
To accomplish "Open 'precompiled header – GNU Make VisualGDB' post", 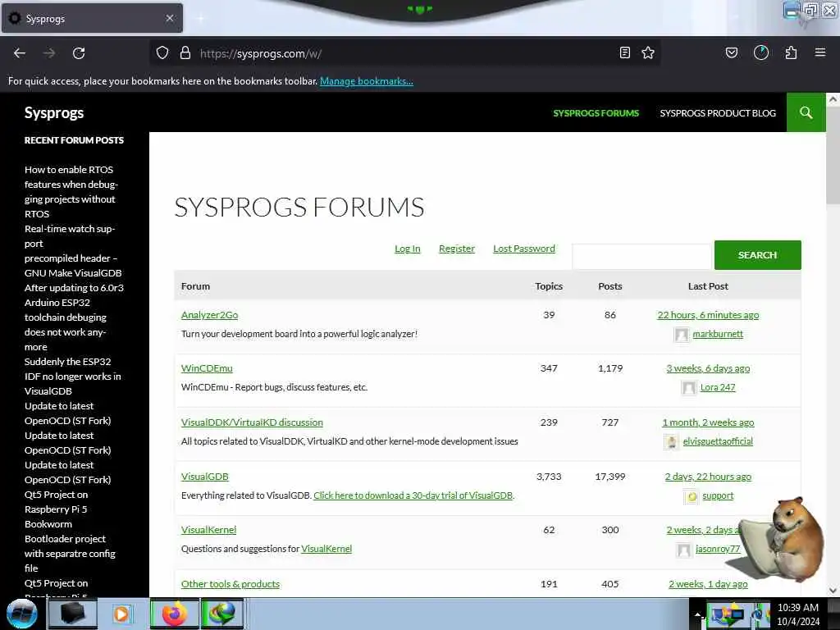I will (73, 265).
